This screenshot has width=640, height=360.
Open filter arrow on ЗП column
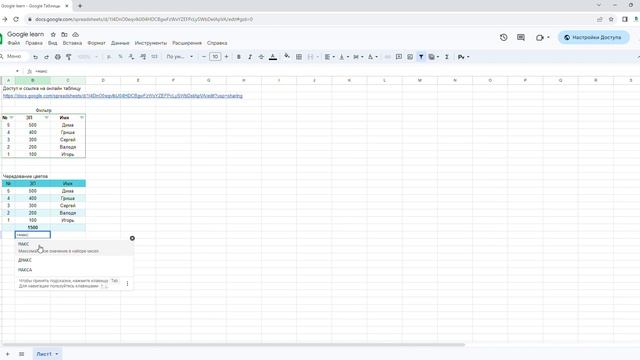pos(46,118)
